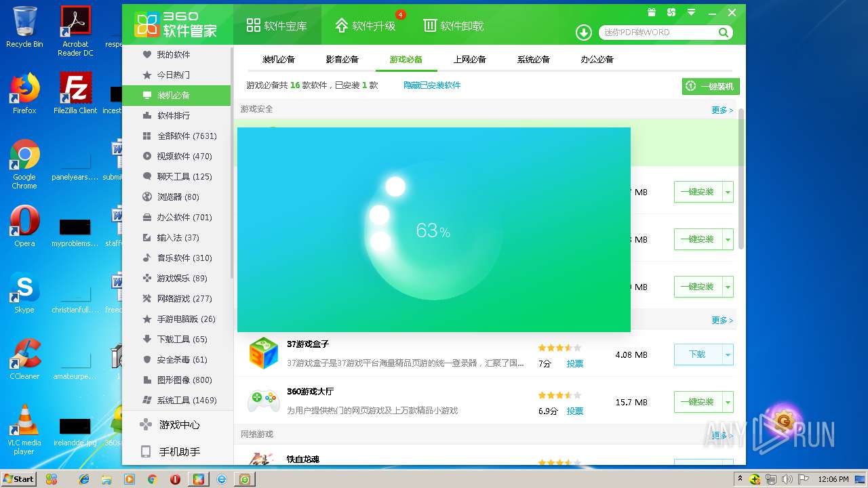Open FileZilla Client desktop shortcut
Viewport: 868px width, 488px height.
pos(75,94)
